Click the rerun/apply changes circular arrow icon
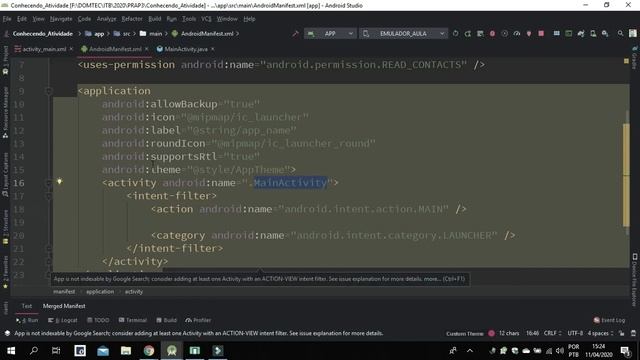Viewport: 640px width, 360px height. [x=456, y=33]
